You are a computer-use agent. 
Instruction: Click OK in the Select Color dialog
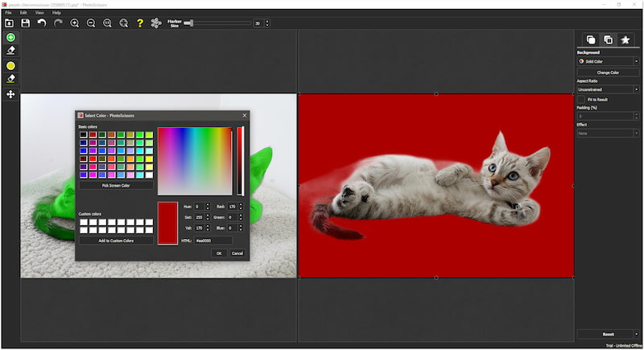[218, 253]
